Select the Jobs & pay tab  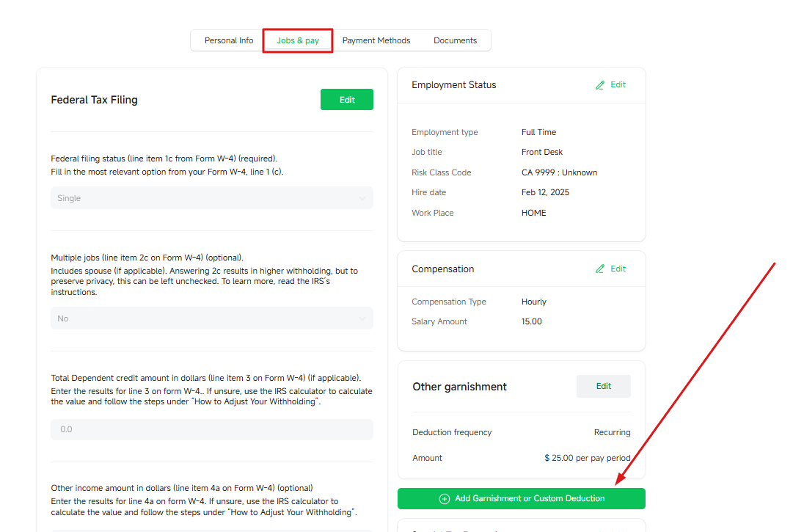pos(298,40)
